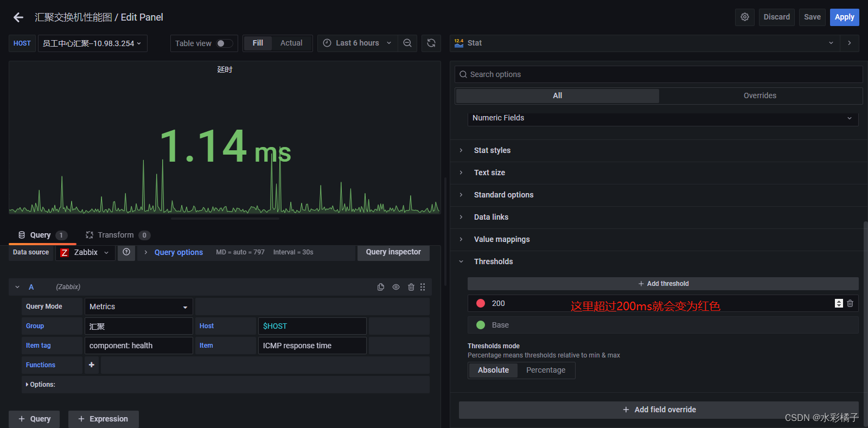868x428 pixels.
Task: Click the Item field ICMP response time
Action: click(x=312, y=346)
